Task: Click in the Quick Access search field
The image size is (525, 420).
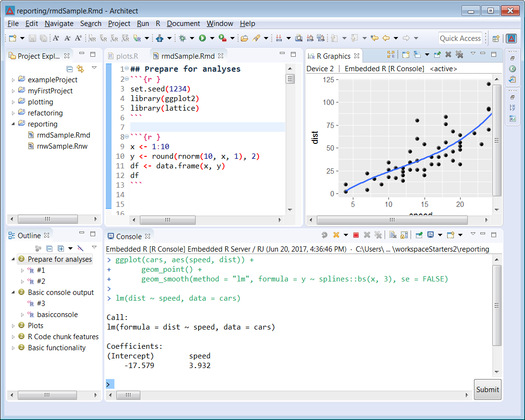Action: [460, 38]
